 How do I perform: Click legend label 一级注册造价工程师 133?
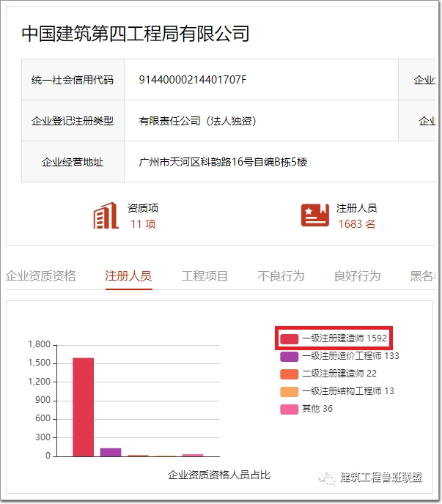pos(350,356)
